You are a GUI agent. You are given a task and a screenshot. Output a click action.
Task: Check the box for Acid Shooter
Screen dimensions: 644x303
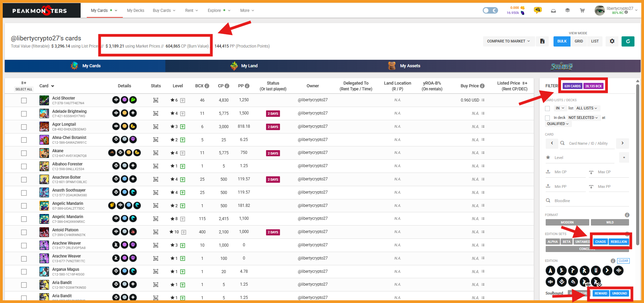coord(24,101)
